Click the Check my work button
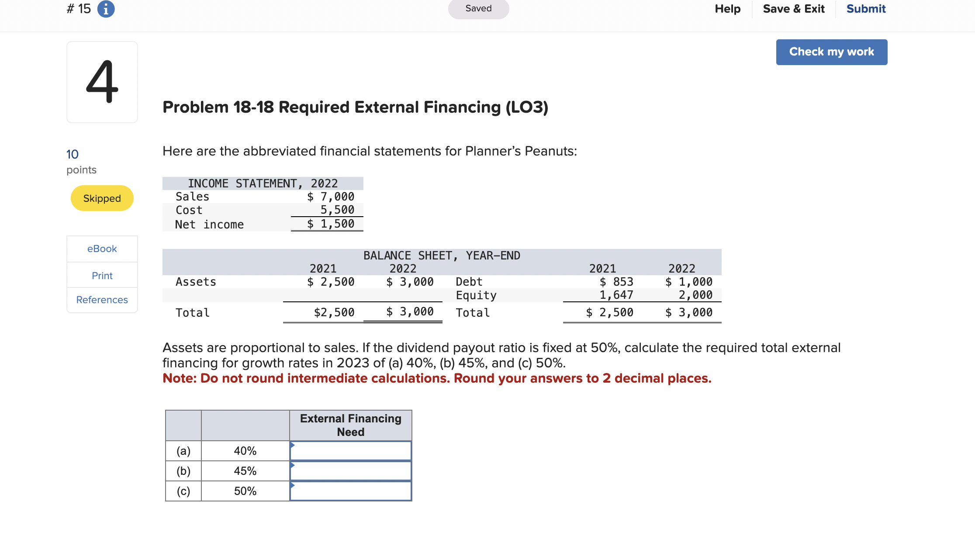Screen dimensions: 975x560 831,52
